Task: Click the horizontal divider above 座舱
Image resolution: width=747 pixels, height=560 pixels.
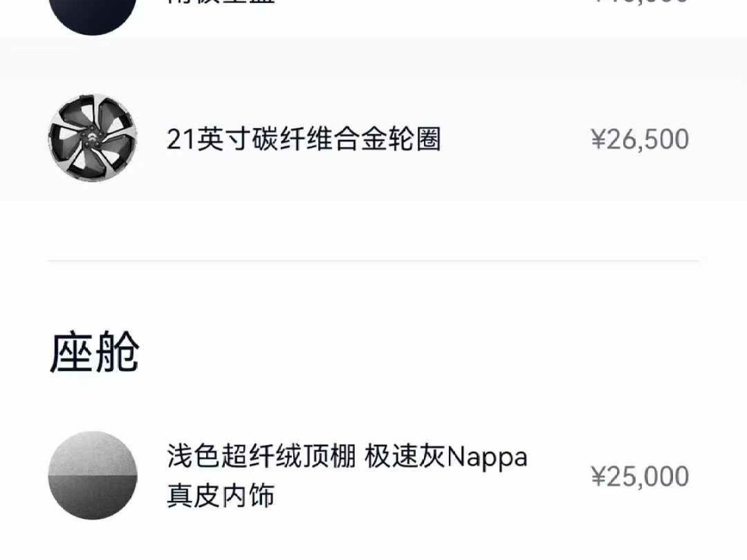Action: coord(374,261)
